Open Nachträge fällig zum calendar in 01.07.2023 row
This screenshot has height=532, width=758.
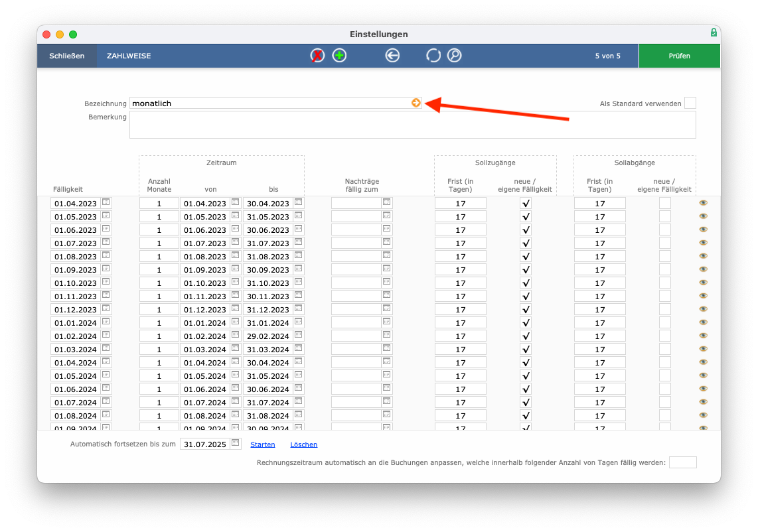coord(387,242)
